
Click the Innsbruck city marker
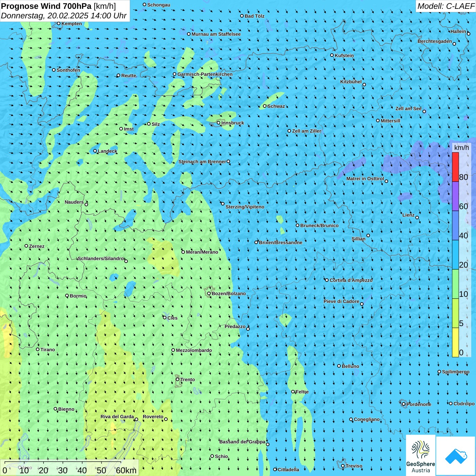point(219,123)
